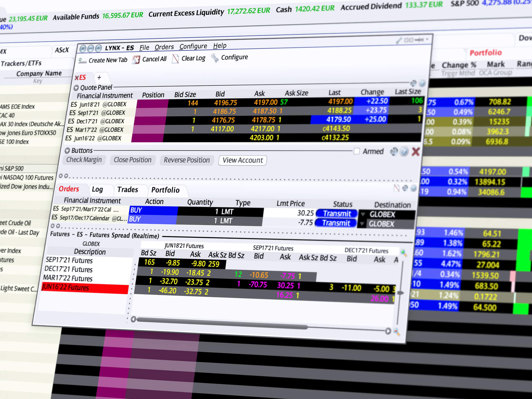Zoom in the futures spread matrix
The image size is (532, 399).
[404, 253]
